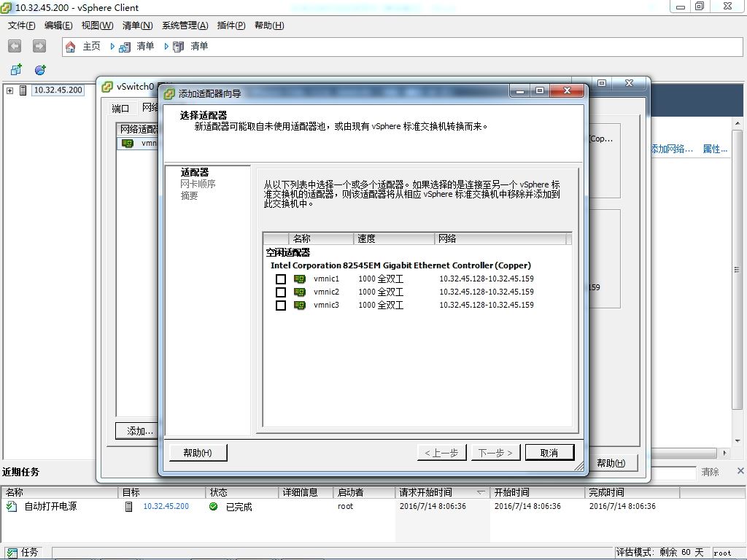Check the vmnic3 adapter checkbox
The height and width of the screenshot is (560, 747).
281,306
